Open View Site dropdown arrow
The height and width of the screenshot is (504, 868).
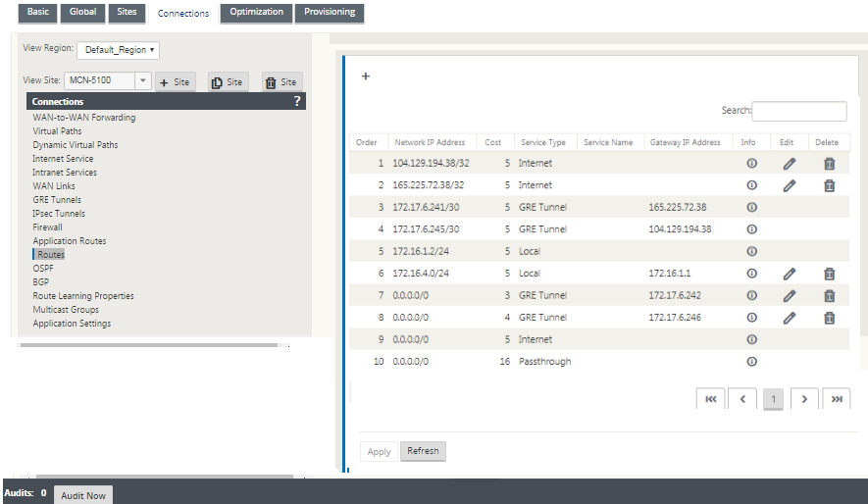[143, 80]
